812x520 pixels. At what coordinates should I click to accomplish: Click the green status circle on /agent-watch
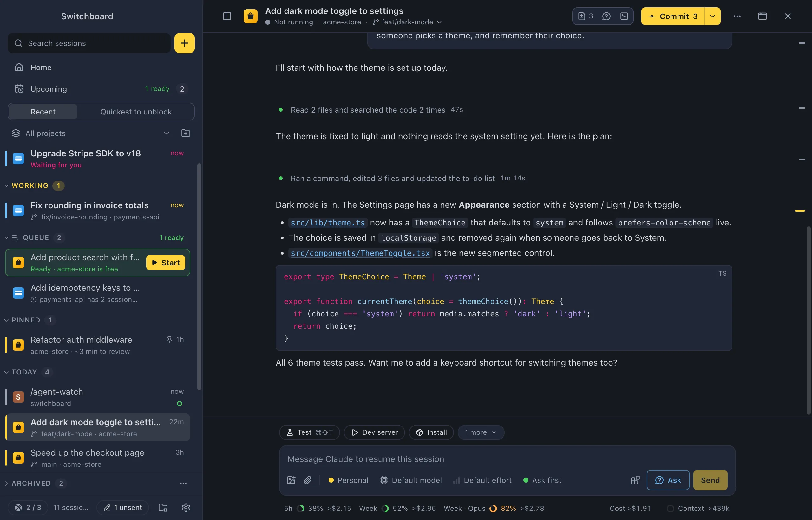pos(179,404)
